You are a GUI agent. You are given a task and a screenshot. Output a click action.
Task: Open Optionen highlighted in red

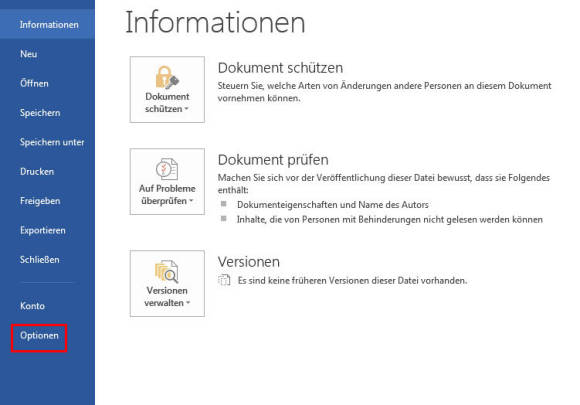[x=39, y=335]
